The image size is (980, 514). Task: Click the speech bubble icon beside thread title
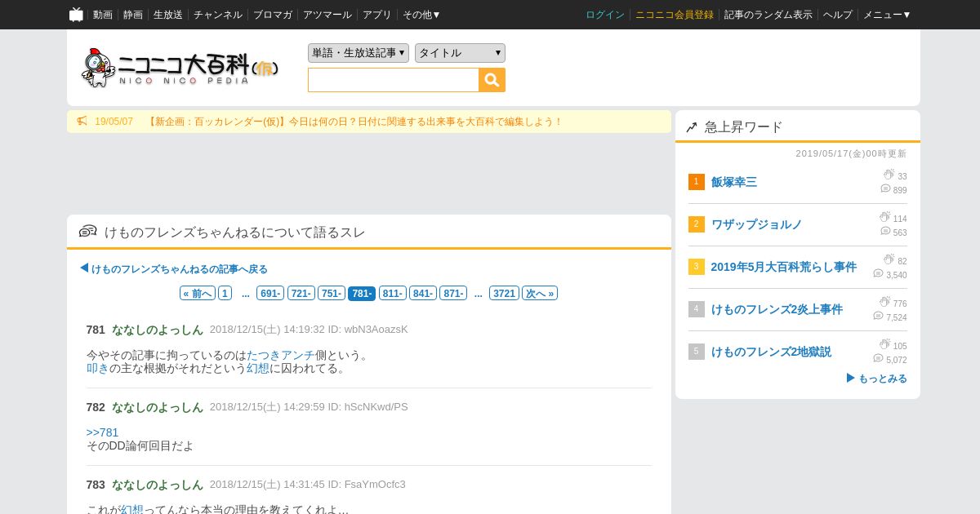click(87, 232)
